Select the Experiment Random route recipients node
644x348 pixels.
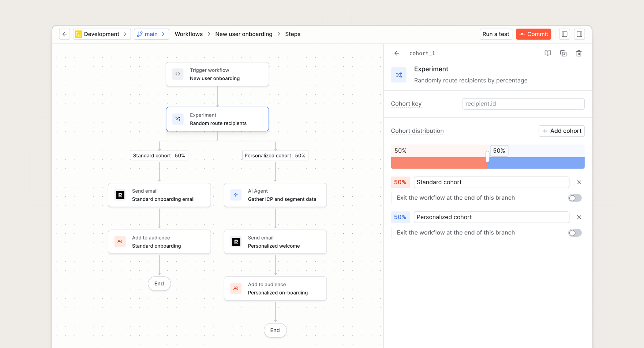[217, 119]
